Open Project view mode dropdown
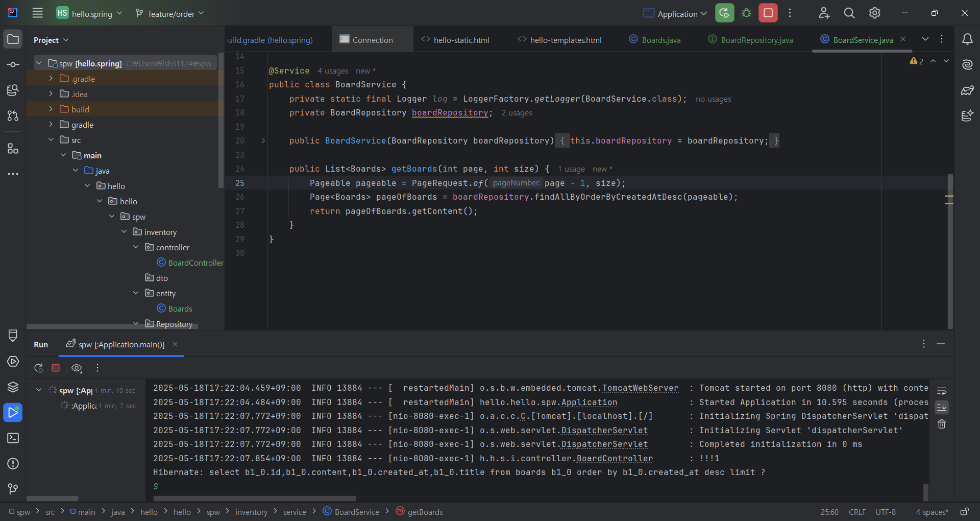The height and width of the screenshot is (521, 980). (x=51, y=40)
